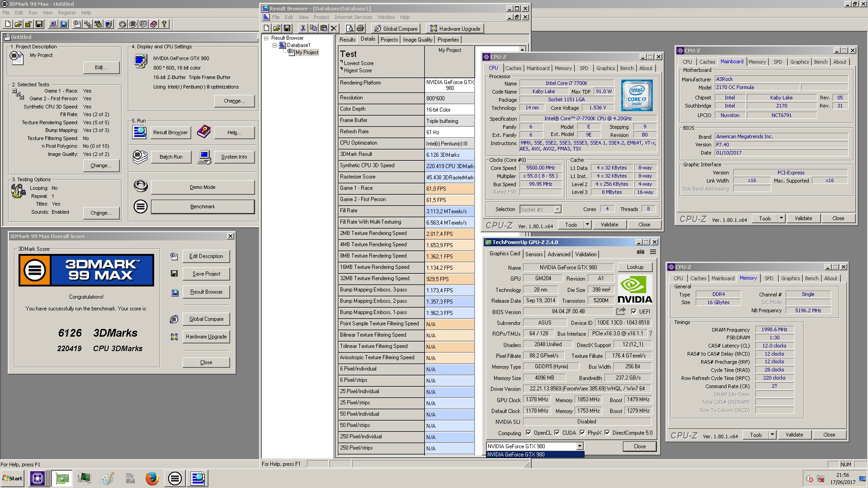This screenshot has width=868, height=488.
Task: Click Benchmark button in Run section
Action: (203, 206)
